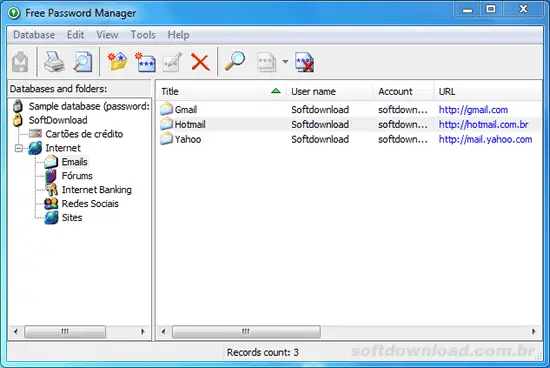550x368 pixels.
Task: Open the Tools menu
Action: (x=143, y=35)
